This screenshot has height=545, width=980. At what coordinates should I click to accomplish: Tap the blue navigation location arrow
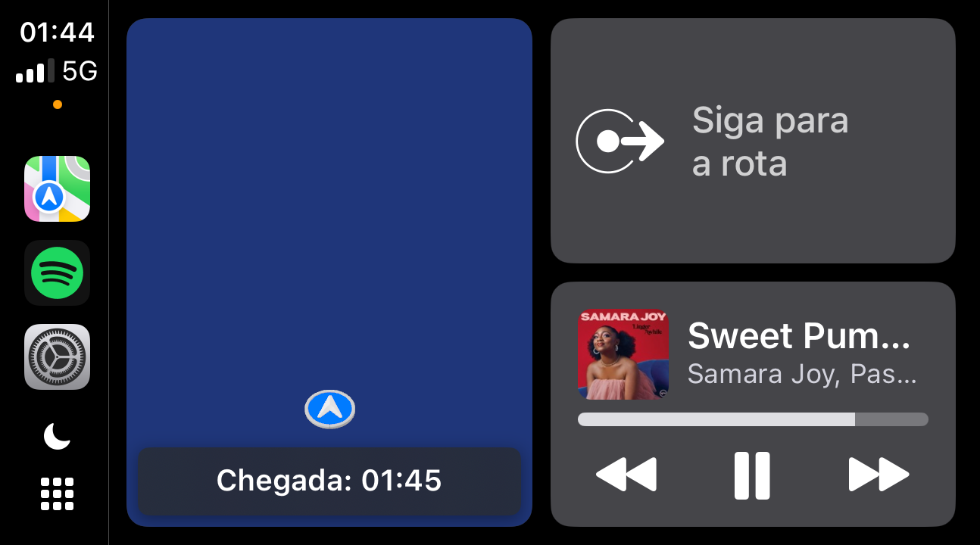329,409
